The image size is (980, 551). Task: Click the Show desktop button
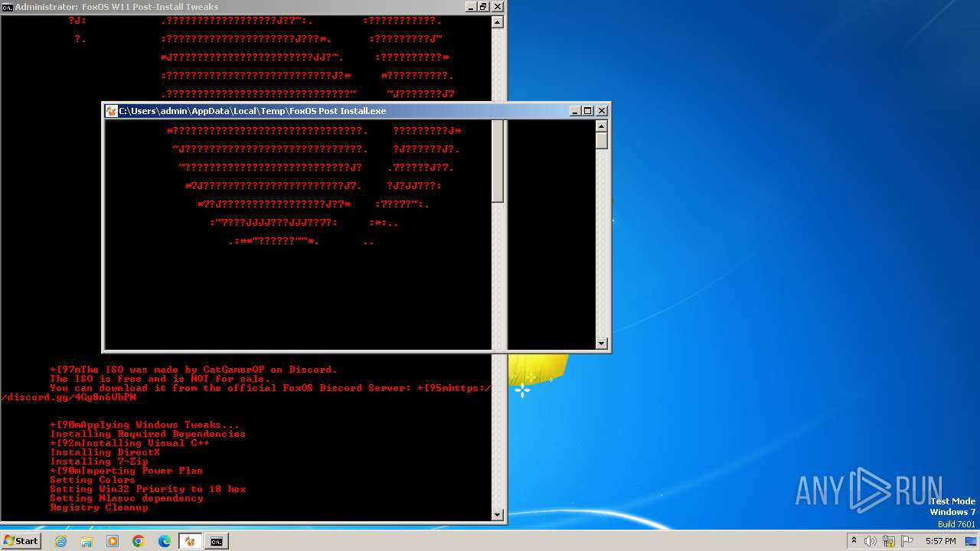tap(971, 541)
